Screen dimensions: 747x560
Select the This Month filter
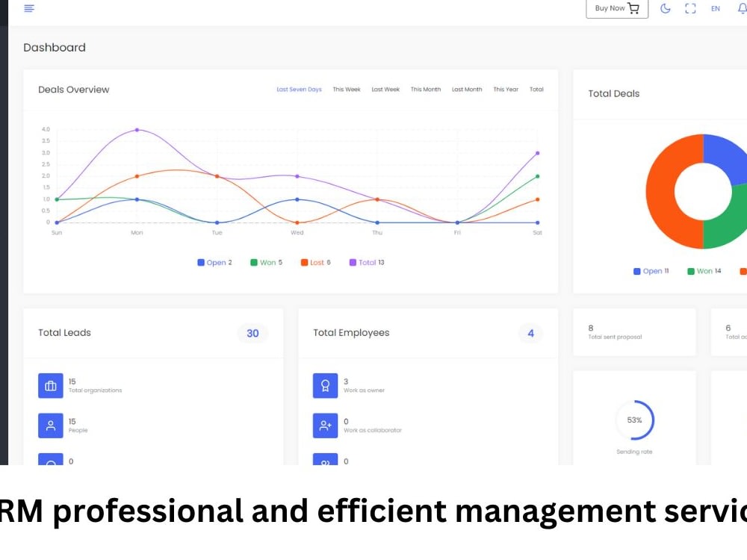tap(426, 89)
